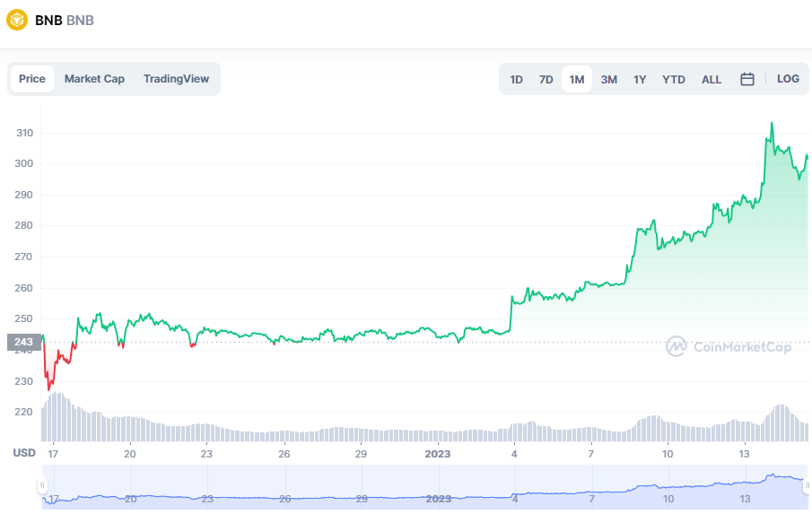The image size is (812, 514).
Task: Select the 1M time range
Action: click(x=576, y=79)
